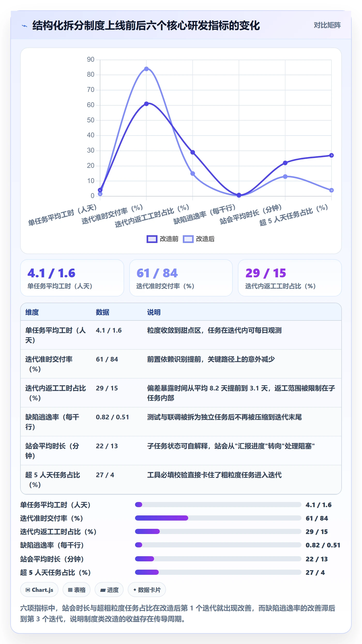
Task: Click the Chart.js tag chip
Action: pyautogui.click(x=39, y=590)
